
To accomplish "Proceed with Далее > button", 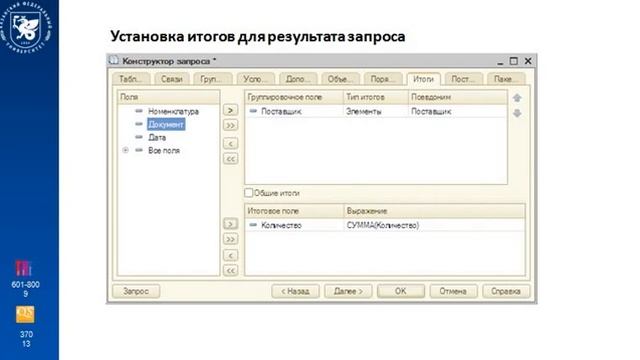I will click(x=348, y=291).
